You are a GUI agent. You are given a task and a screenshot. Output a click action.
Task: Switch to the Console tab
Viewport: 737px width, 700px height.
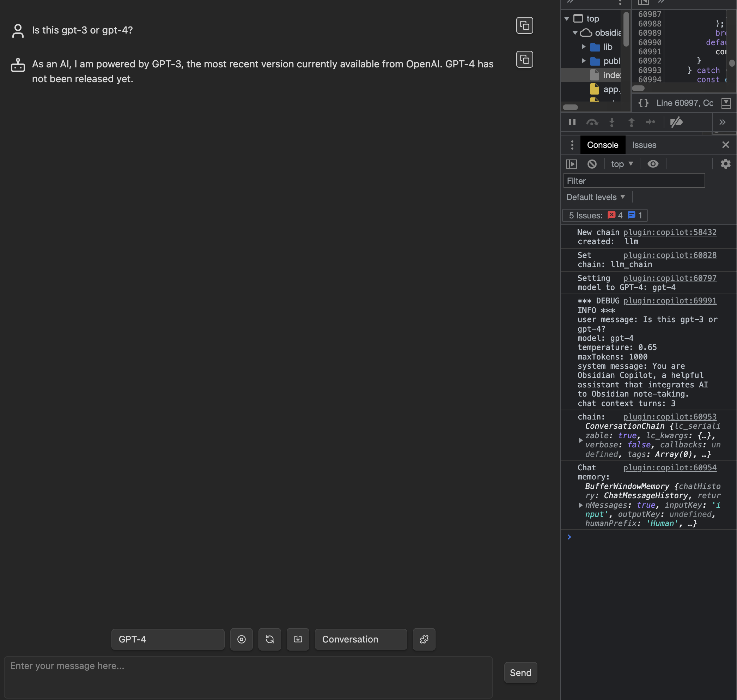click(603, 145)
